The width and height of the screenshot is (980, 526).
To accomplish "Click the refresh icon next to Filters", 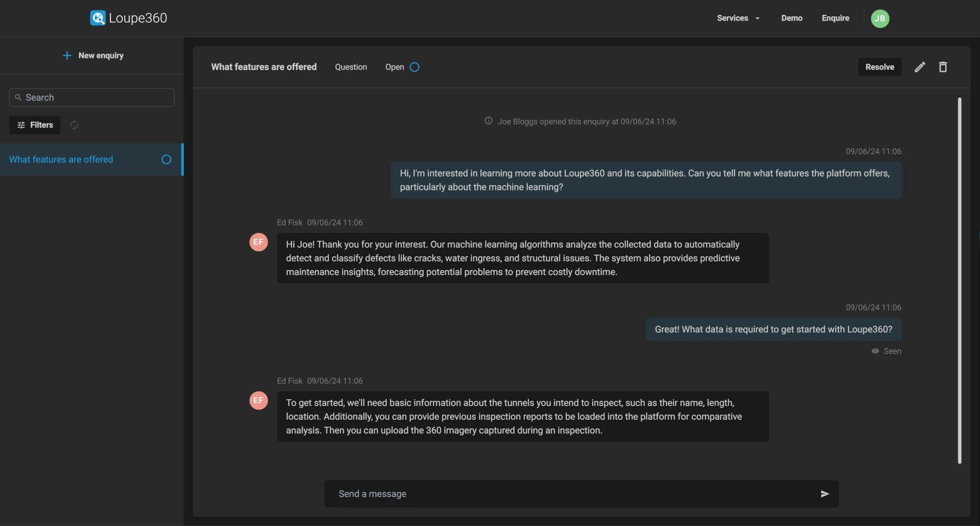I will (x=74, y=125).
